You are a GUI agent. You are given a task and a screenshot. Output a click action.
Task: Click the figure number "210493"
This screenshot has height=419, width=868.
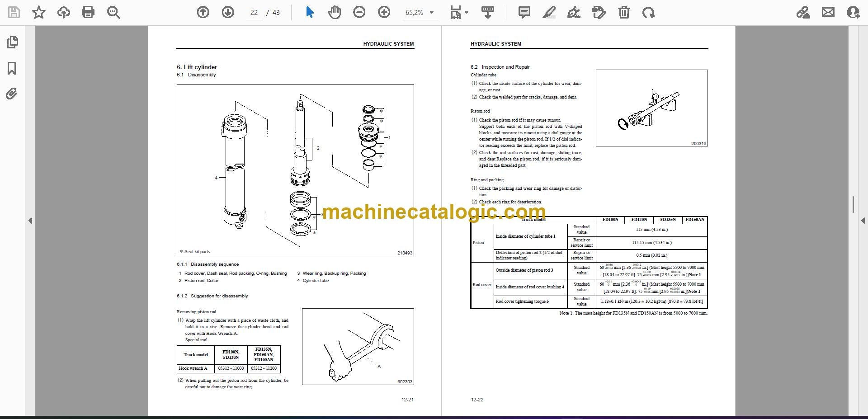[x=405, y=253]
